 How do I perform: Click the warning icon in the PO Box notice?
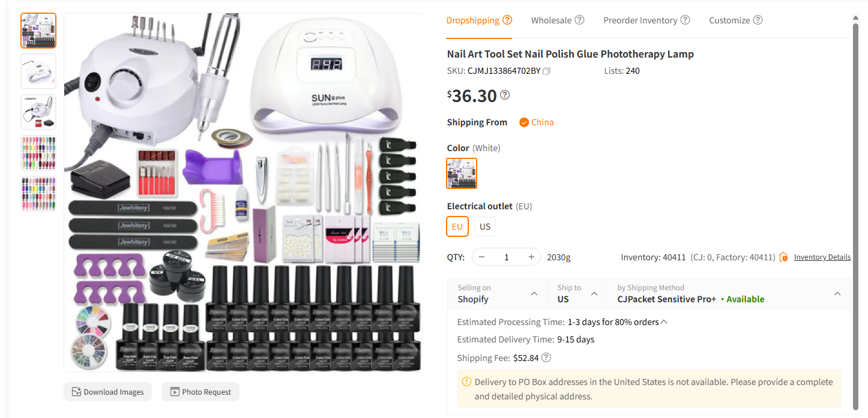[x=466, y=381]
